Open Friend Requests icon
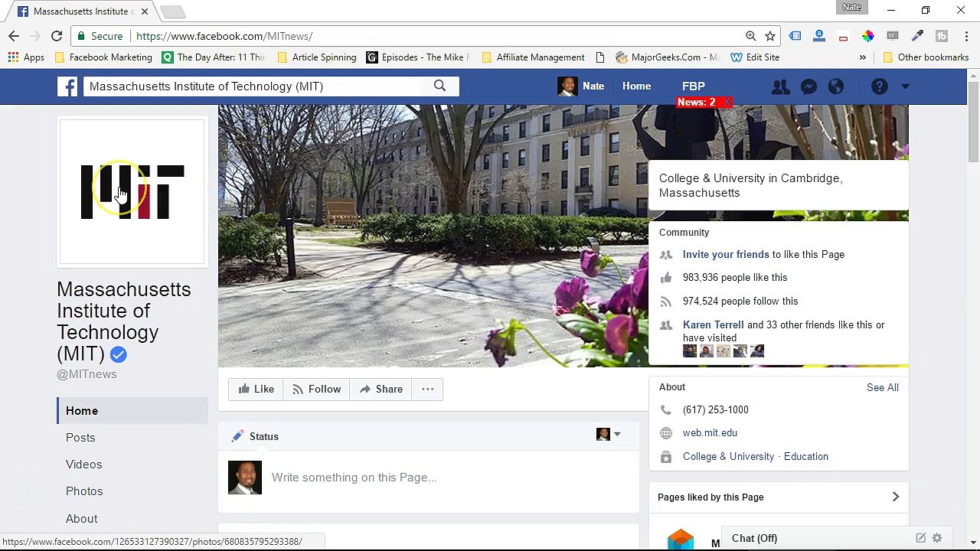This screenshot has height=551, width=980. pyautogui.click(x=780, y=86)
